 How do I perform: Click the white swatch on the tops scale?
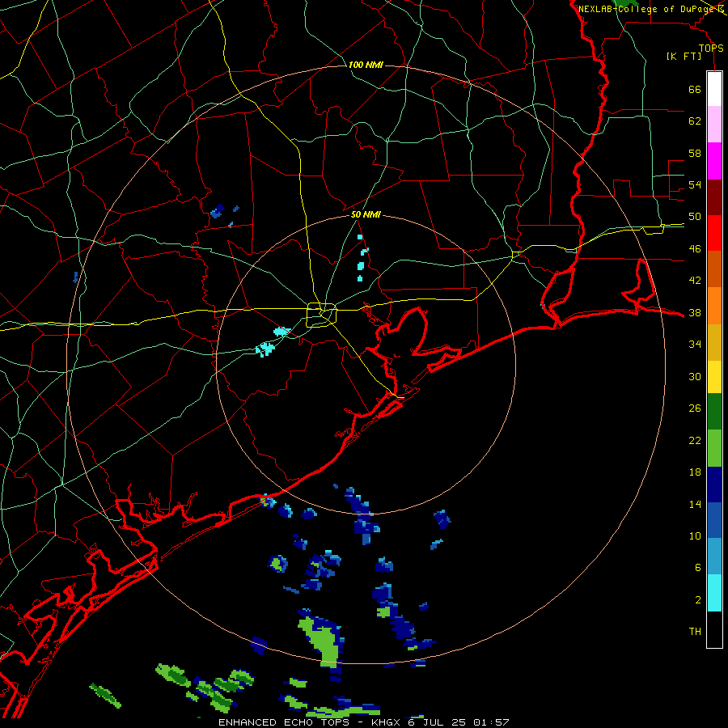[714, 89]
